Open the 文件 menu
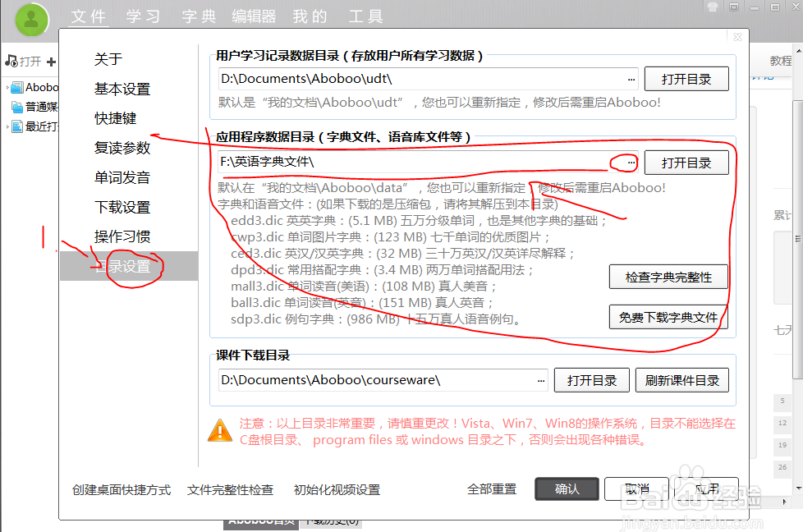803x532 pixels. tap(89, 16)
